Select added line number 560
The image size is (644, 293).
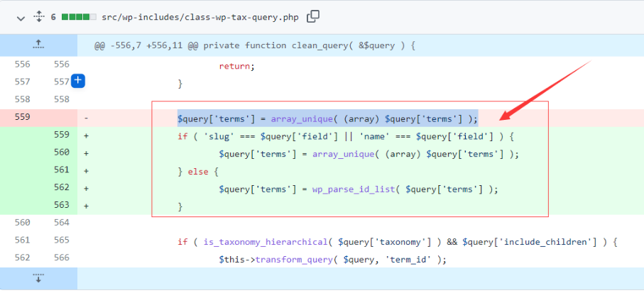[62, 153]
